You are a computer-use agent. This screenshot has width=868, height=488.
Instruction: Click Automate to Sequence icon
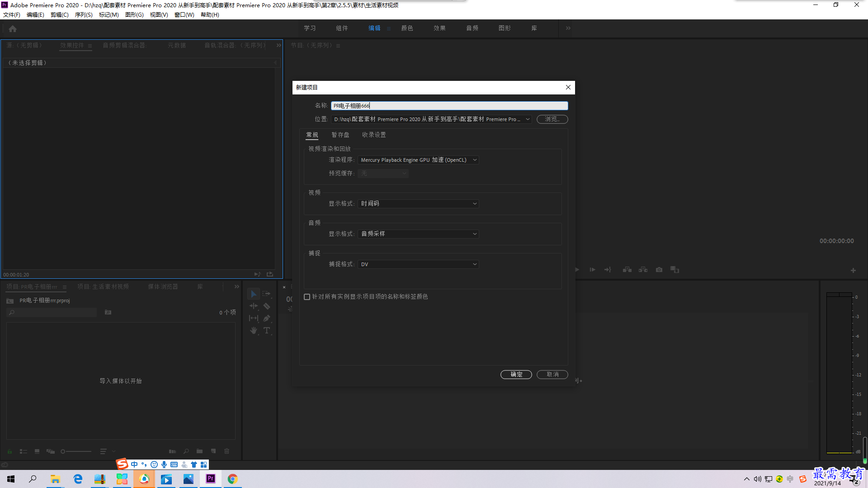(x=172, y=451)
